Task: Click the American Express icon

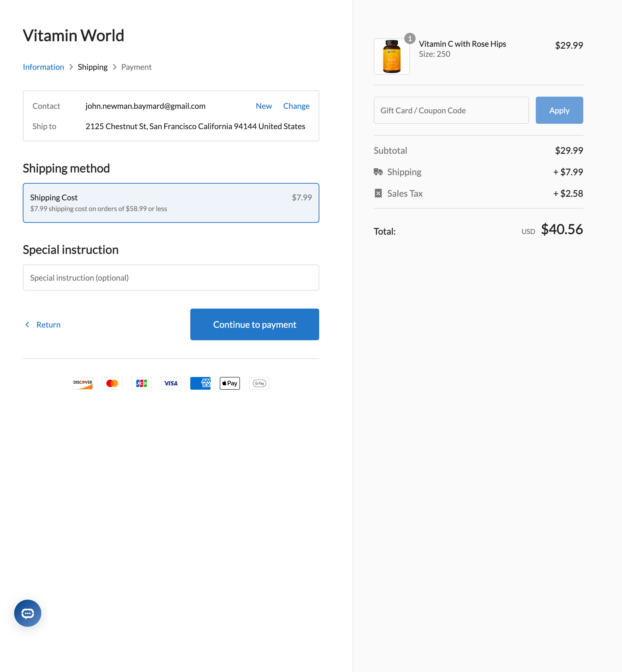Action: (200, 383)
